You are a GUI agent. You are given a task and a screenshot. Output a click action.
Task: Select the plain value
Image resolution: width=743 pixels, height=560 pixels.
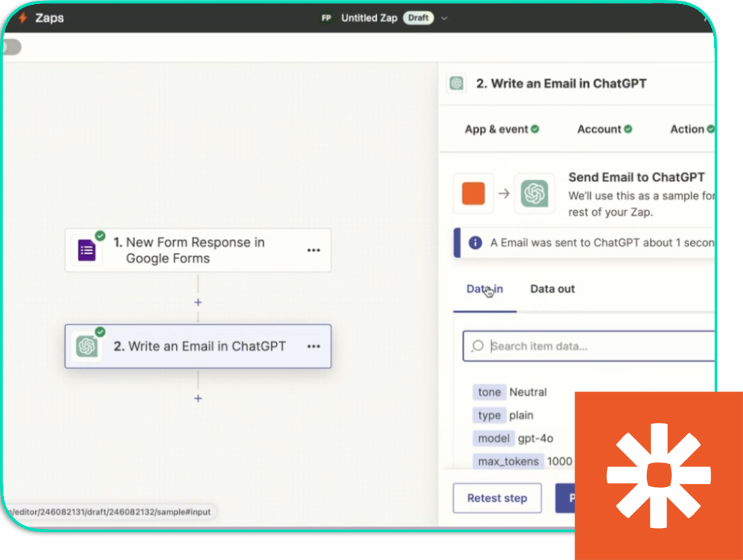[x=521, y=415]
